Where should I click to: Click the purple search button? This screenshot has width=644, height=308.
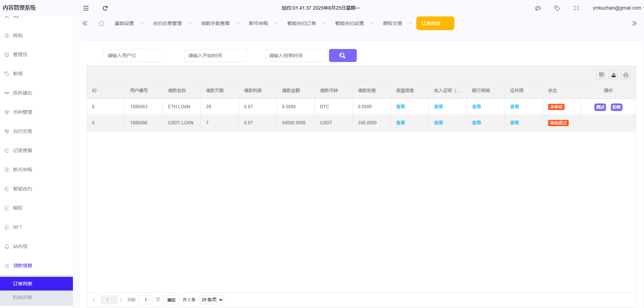click(x=342, y=56)
